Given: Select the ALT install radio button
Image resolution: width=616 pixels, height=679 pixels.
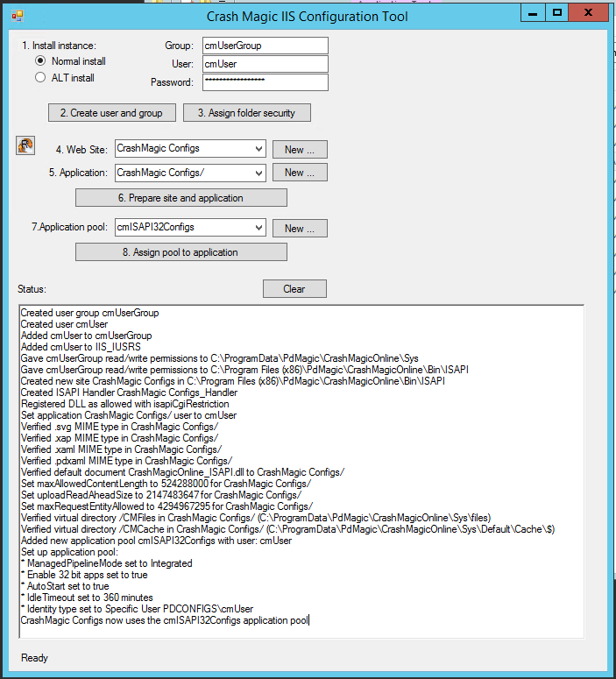Looking at the screenshot, I should (40, 77).
